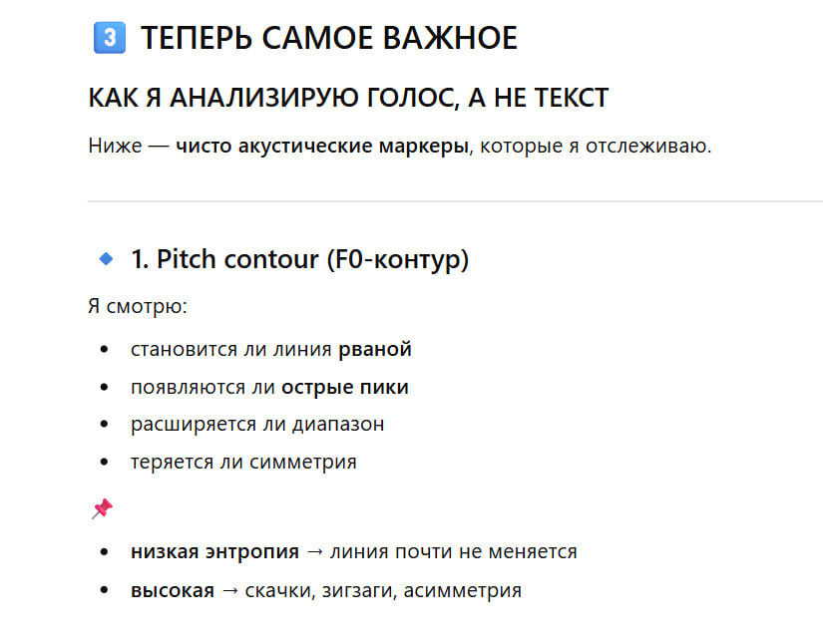Click the bold phrase "низкая энтропия"
The width and height of the screenshot is (823, 644).
pos(214,551)
